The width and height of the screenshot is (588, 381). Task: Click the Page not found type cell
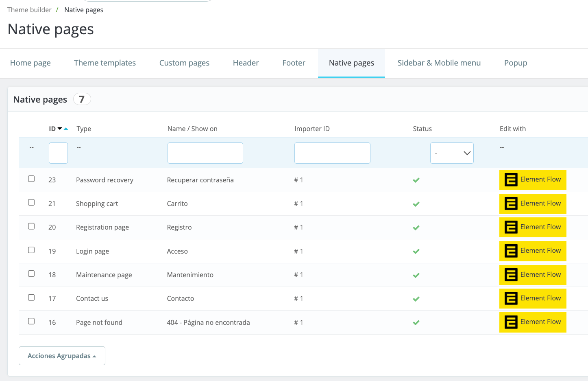(x=99, y=322)
